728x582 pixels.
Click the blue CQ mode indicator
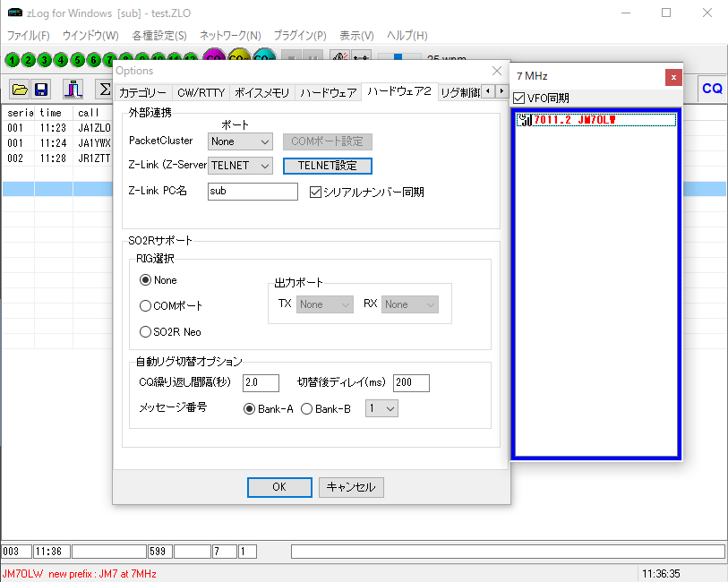click(x=712, y=88)
